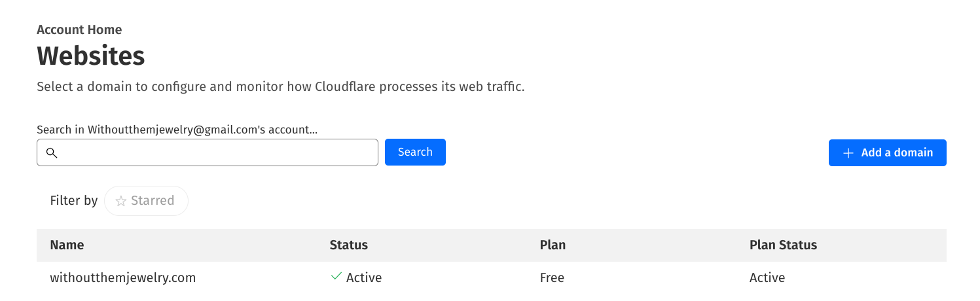Click the Filter by label
Screen dimensions: 980x301
click(74, 201)
